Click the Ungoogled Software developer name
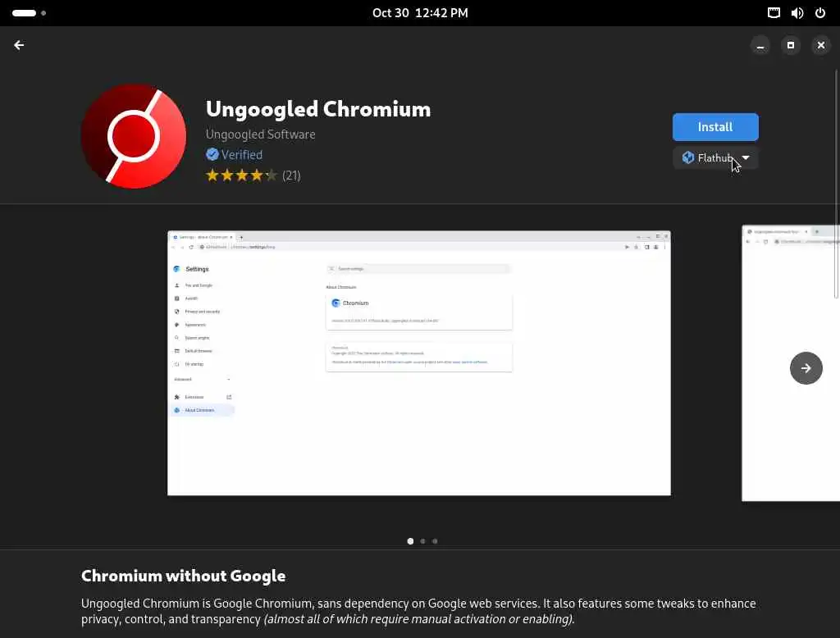Image resolution: width=840 pixels, height=638 pixels. pyautogui.click(x=260, y=134)
